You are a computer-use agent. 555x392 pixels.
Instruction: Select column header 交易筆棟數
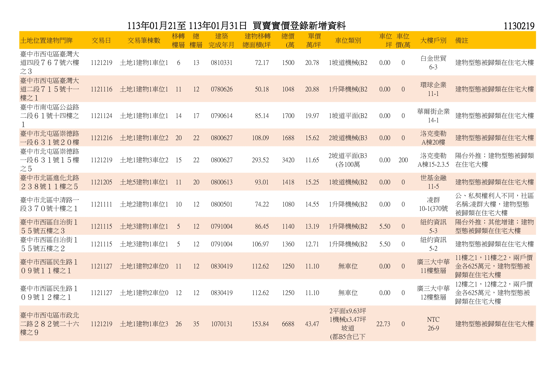[144, 40]
